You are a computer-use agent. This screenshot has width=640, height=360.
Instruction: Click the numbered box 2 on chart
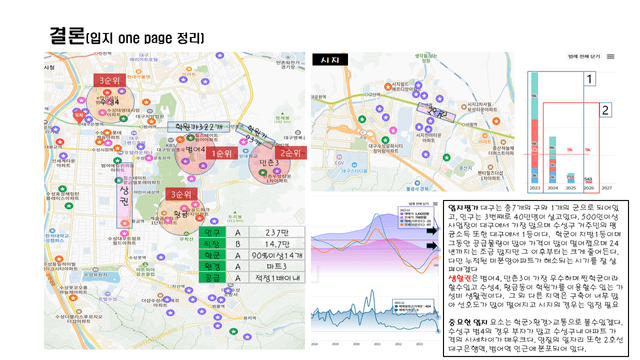pyautogui.click(x=605, y=110)
